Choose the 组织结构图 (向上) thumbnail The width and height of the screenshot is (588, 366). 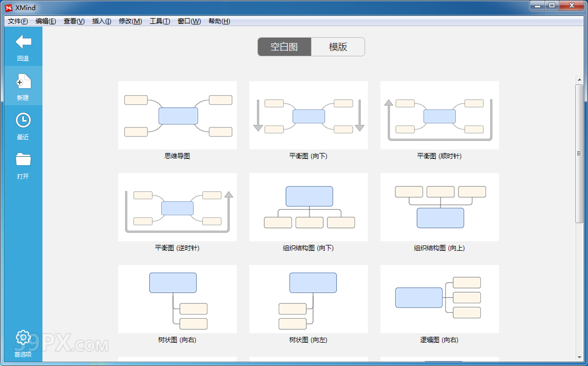[439, 207]
